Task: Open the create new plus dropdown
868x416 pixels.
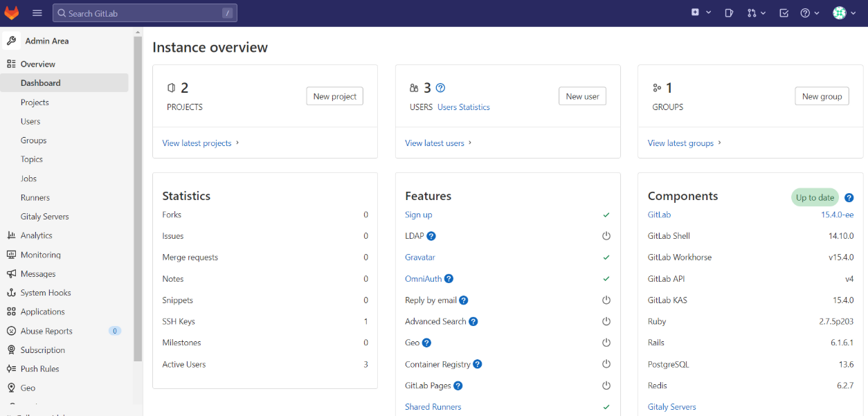Action: click(x=700, y=12)
